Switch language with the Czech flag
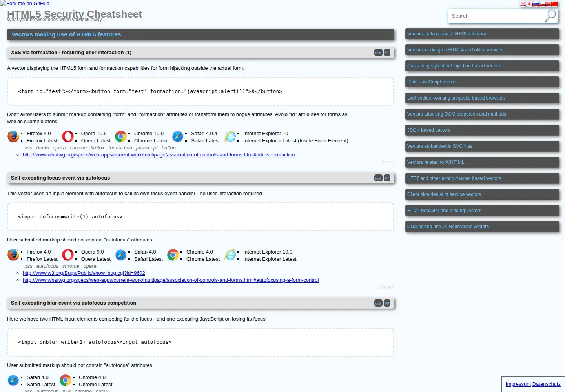565x392 pixels. click(x=542, y=4)
